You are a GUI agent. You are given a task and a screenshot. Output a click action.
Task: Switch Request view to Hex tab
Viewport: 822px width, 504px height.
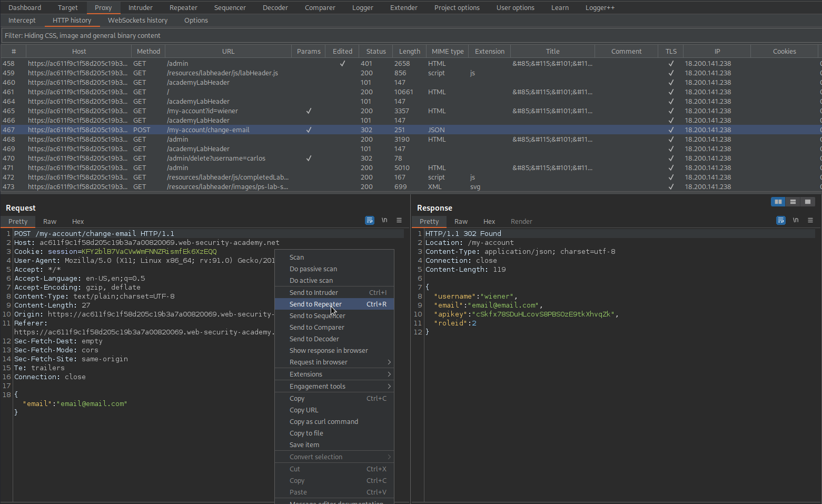pos(78,221)
